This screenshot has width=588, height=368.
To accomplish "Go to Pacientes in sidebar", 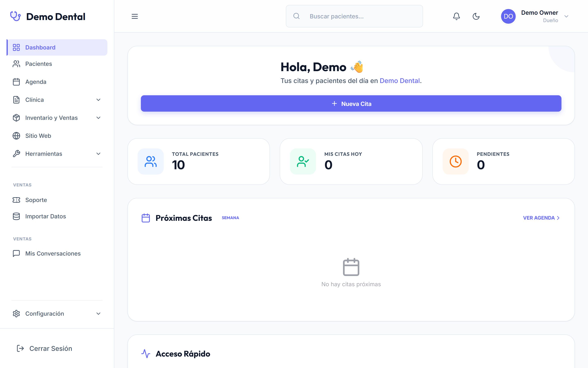I will [x=57, y=64].
